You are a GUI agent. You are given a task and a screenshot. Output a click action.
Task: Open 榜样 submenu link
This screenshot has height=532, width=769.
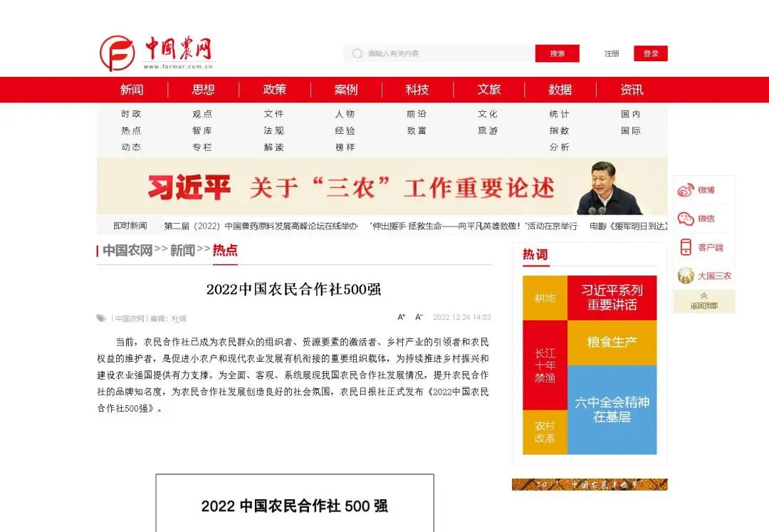[x=345, y=147]
